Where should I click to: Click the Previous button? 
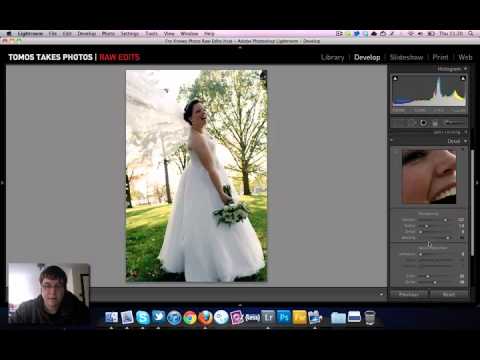(409, 294)
